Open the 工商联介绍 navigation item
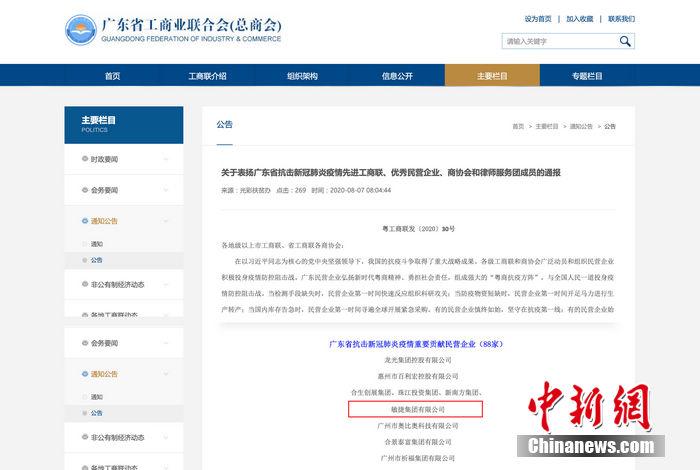The height and width of the screenshot is (470, 700). tap(207, 76)
